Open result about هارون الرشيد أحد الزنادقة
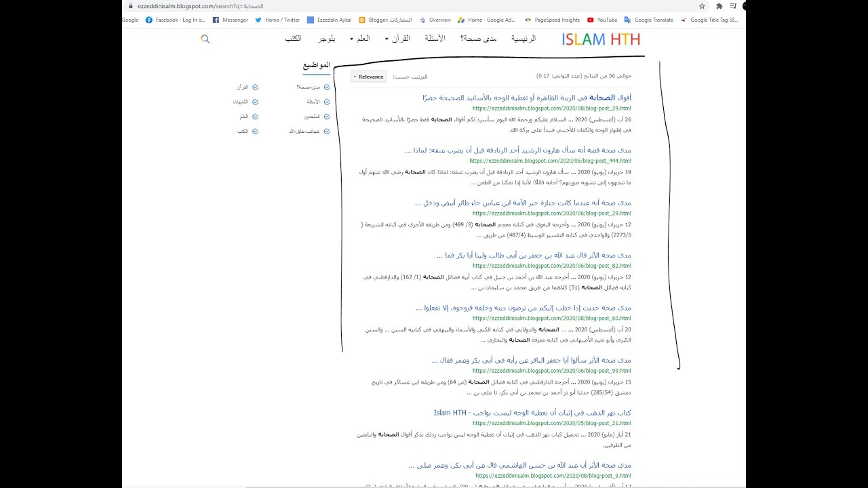The image size is (868, 488). pos(517,150)
